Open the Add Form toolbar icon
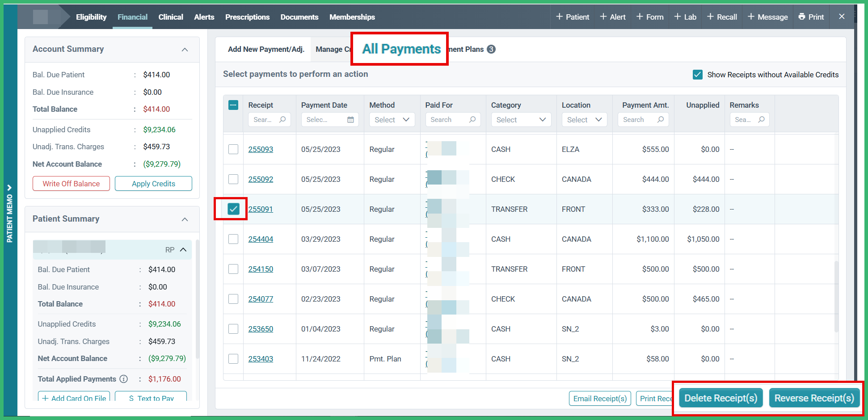 click(650, 17)
